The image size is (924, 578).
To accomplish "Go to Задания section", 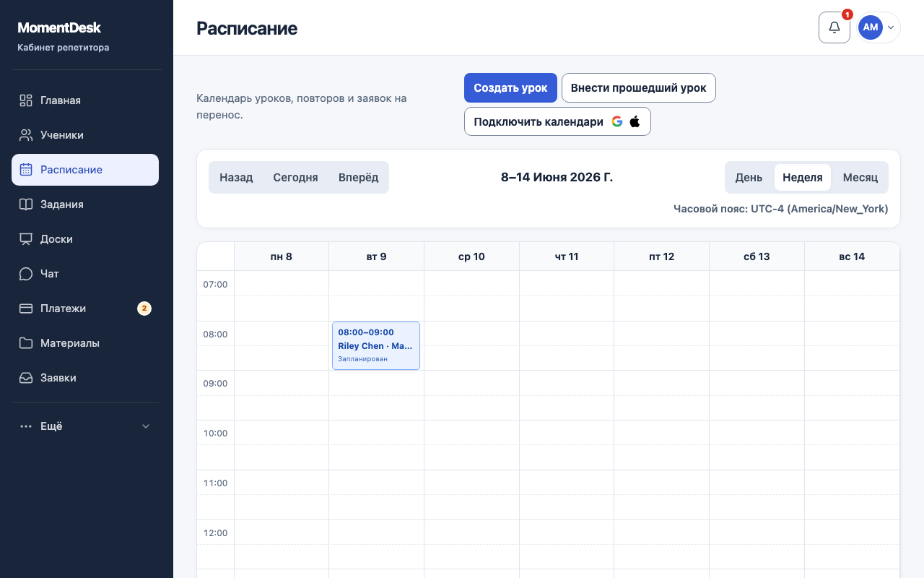I will coord(85,204).
